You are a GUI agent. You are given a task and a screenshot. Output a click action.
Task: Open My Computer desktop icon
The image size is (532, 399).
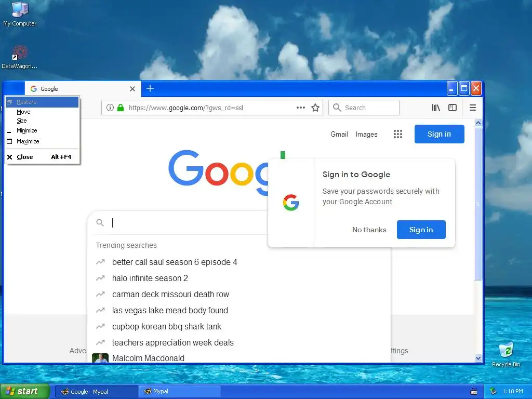point(20,14)
